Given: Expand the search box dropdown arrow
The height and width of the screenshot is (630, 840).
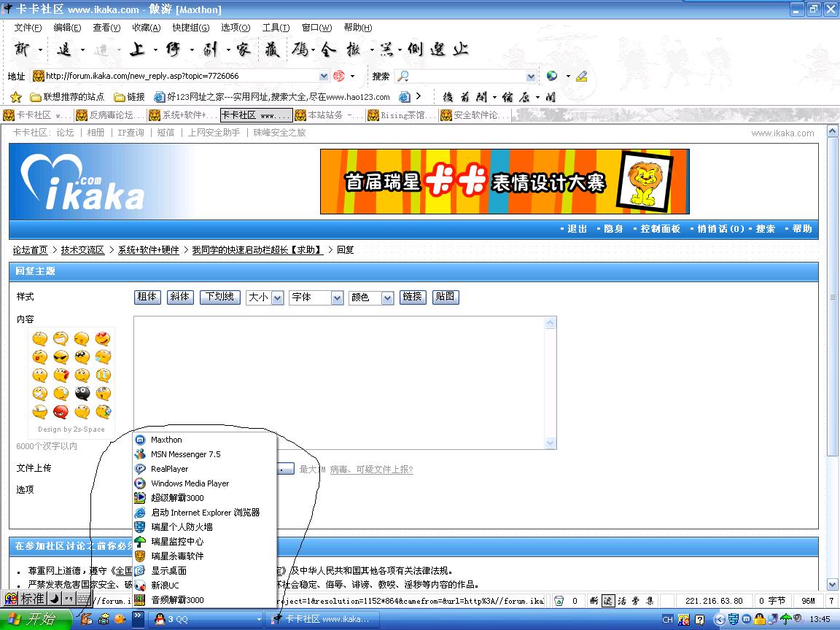Looking at the screenshot, I should 530,76.
